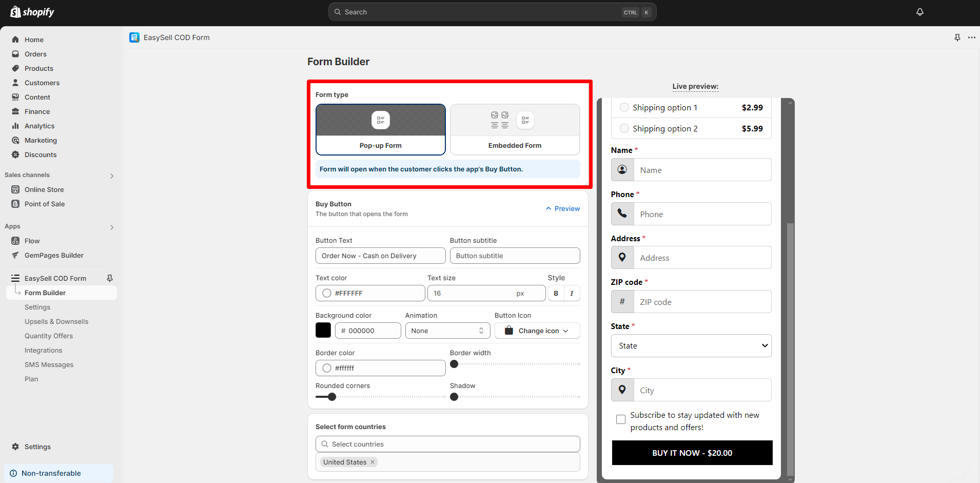980x483 pixels.
Task: Open Upsells & Downsells menu item
Action: pyautogui.click(x=56, y=321)
